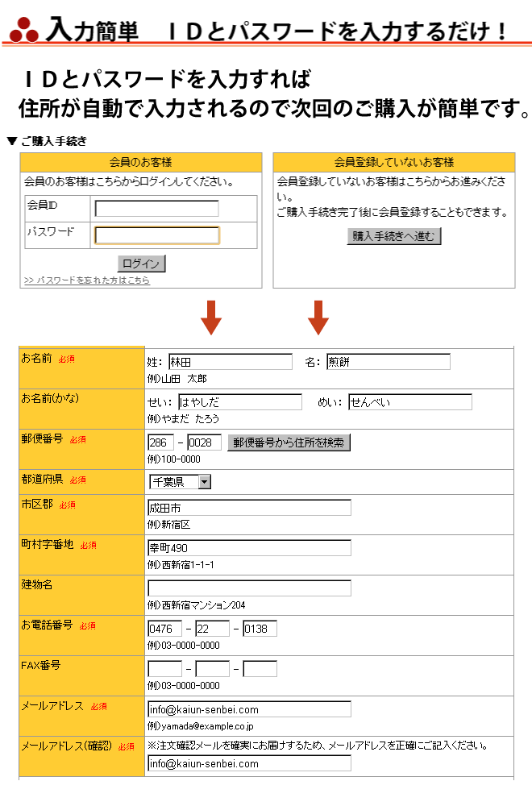The width and height of the screenshot is (532, 806).
Task: Click the first FAX番号 input field
Action: click(x=164, y=669)
